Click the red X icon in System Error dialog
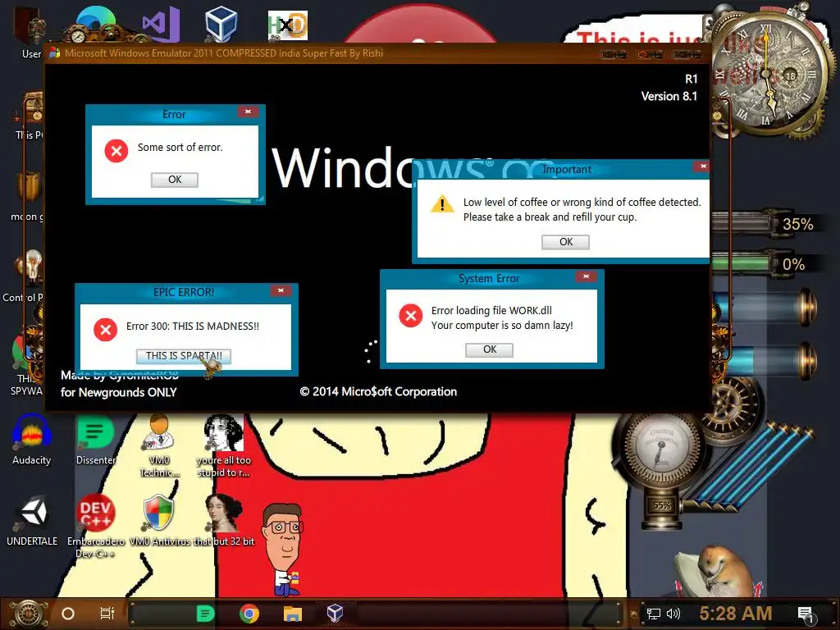Image resolution: width=840 pixels, height=630 pixels. tap(411, 316)
